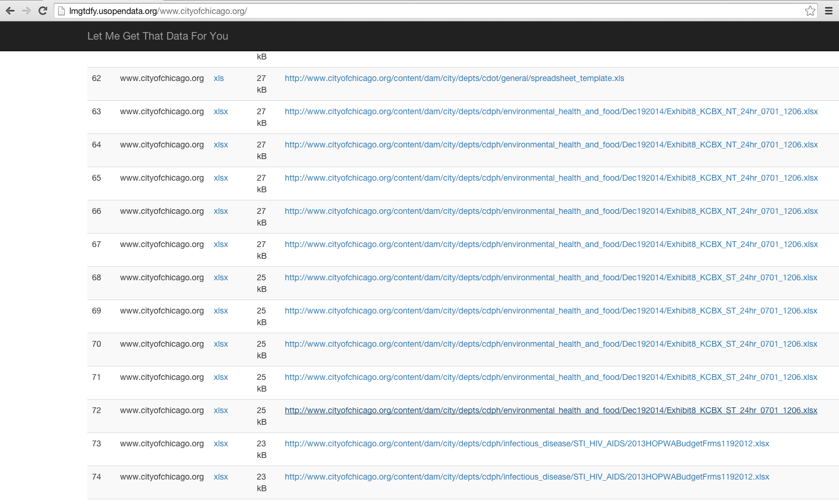
Task: Open HOPWA budget forms link in row 74
Action: click(x=527, y=477)
